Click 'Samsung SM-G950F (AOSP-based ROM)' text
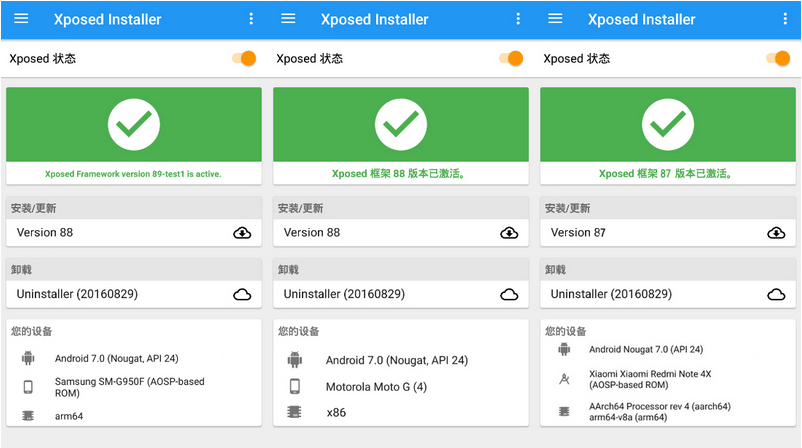The image size is (802, 448). (130, 387)
